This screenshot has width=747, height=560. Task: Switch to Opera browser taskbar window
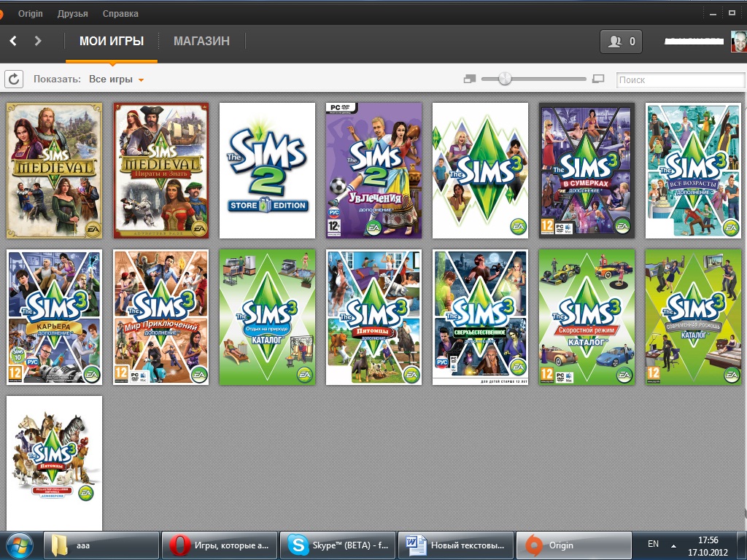tap(220, 545)
